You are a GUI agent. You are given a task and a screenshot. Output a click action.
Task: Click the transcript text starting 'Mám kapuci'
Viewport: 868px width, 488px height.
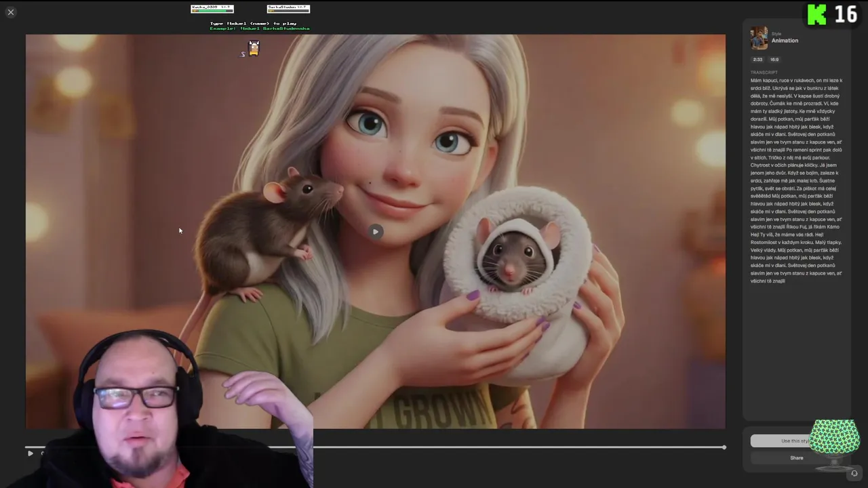pos(797,180)
